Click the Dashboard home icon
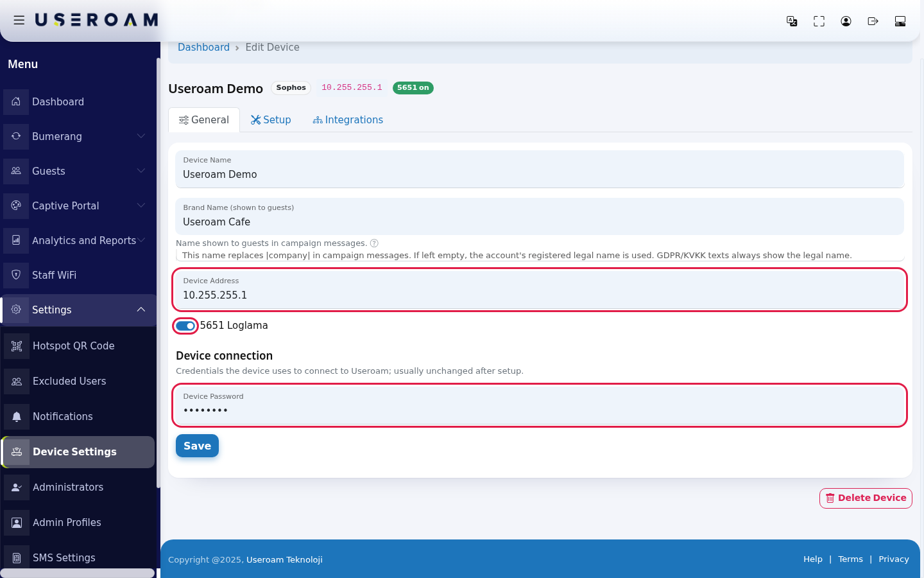The image size is (924, 578). [x=16, y=101]
